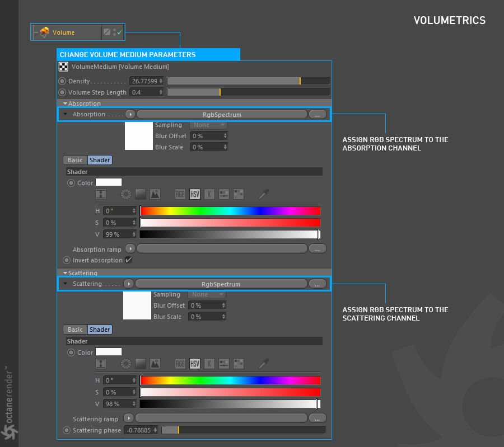
Task: Select the Scattering RGB mode icon
Action: tap(180, 364)
